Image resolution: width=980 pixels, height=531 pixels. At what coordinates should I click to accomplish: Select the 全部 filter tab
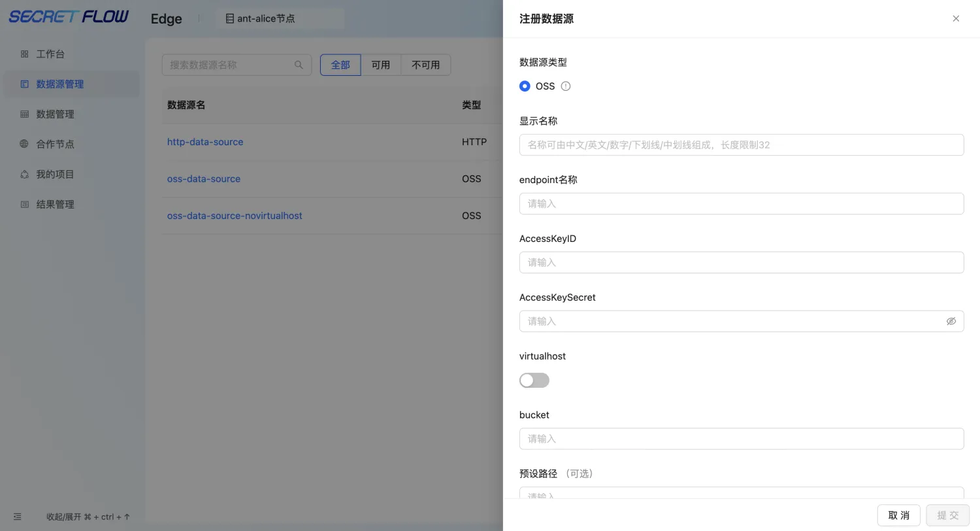[340, 65]
